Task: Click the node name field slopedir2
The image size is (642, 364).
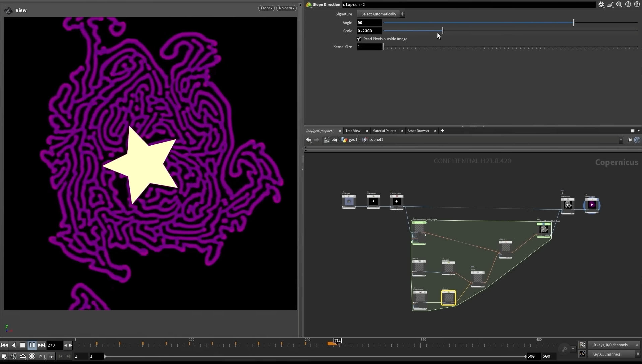Action: point(468,5)
